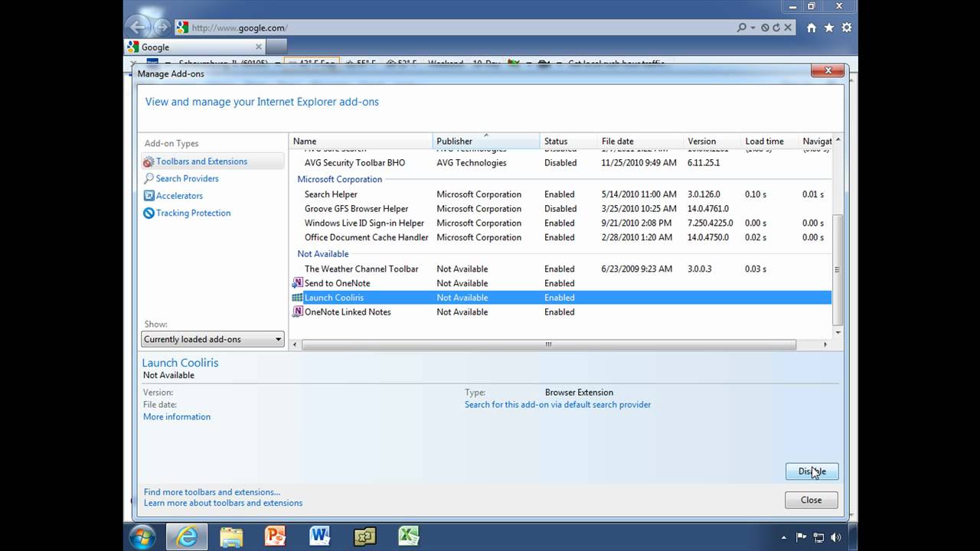980x551 pixels.
Task: Open Learn more about toolbars and extensions
Action: click(x=223, y=503)
